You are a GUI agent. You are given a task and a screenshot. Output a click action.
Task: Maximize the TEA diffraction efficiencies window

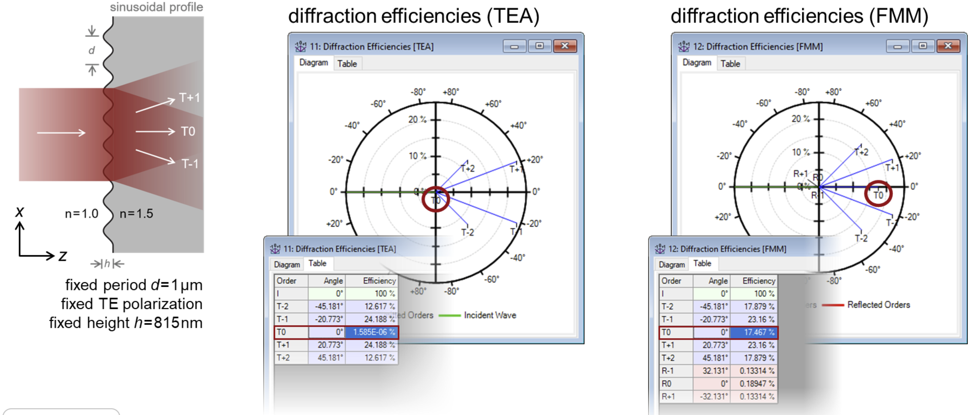coord(539,46)
